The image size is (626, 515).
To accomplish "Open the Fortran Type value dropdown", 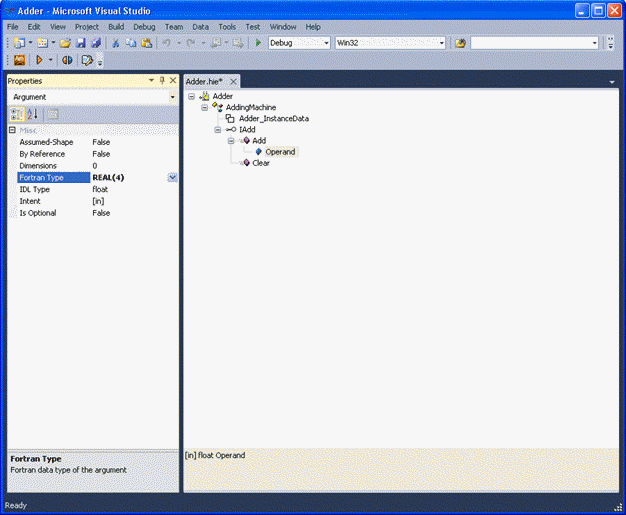I will tap(172, 177).
